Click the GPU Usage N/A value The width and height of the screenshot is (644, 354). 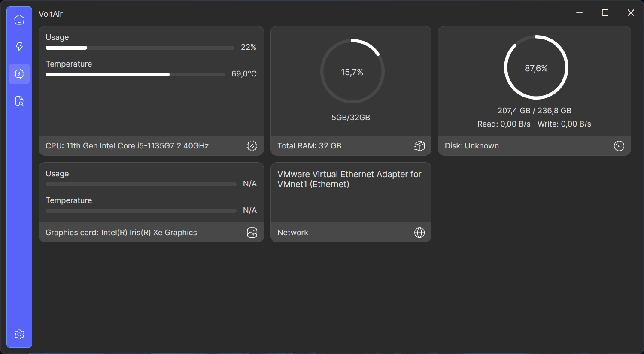tap(250, 184)
